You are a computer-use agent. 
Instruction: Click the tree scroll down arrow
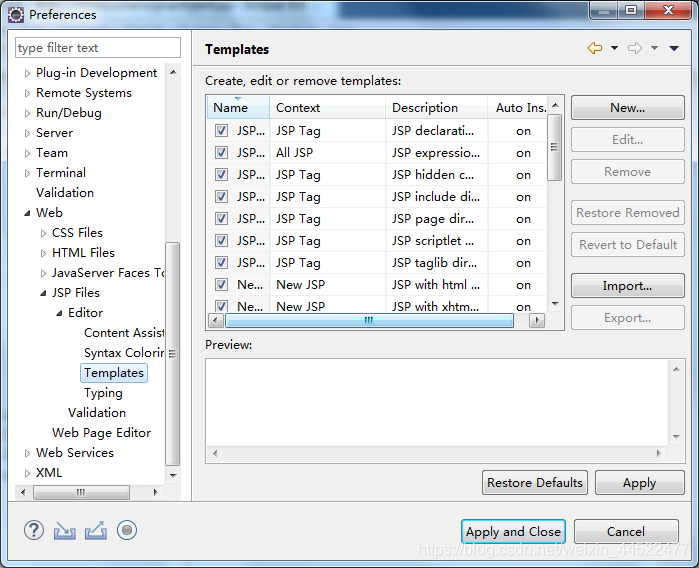pos(173,475)
